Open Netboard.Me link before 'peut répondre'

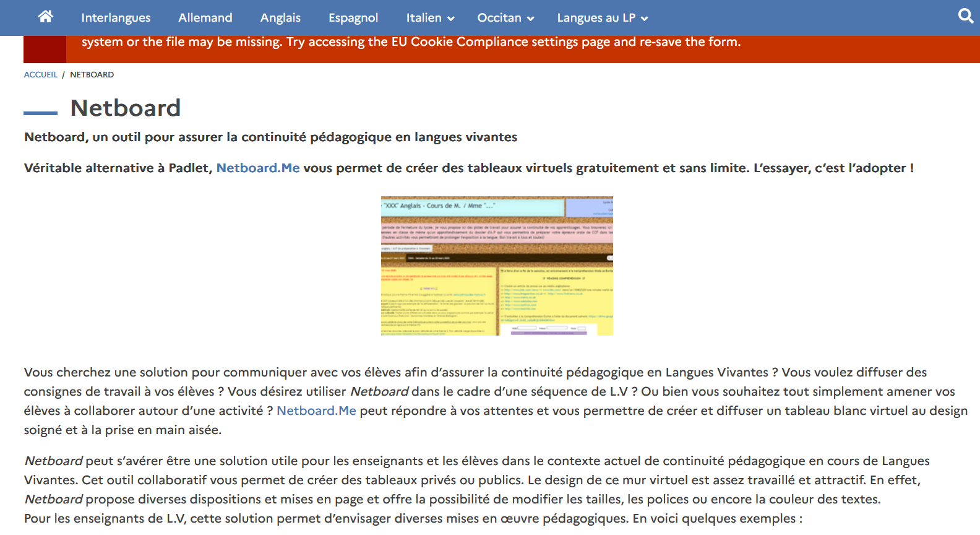(316, 411)
